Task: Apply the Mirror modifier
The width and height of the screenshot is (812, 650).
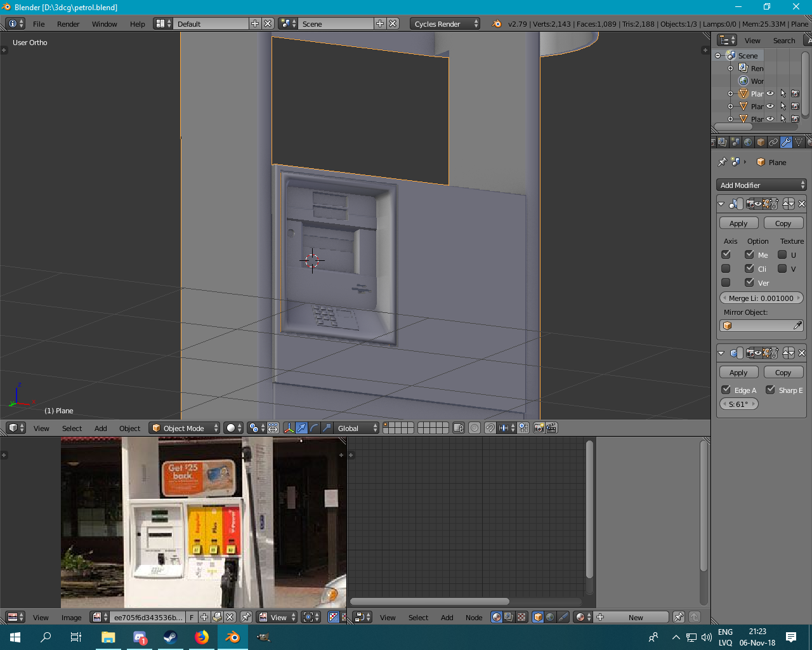Action: (738, 223)
